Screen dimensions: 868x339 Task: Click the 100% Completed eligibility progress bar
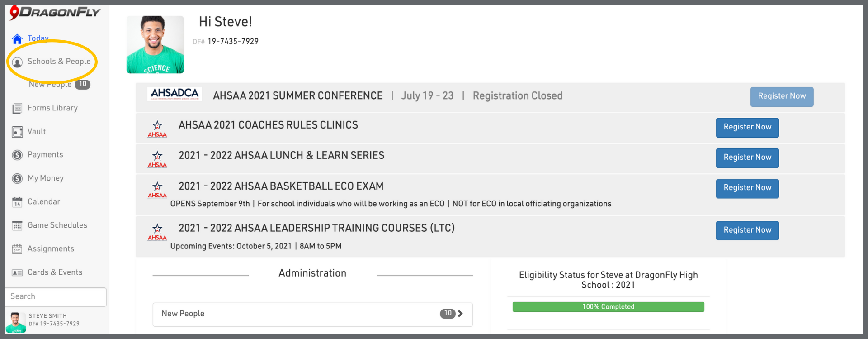[x=608, y=307]
